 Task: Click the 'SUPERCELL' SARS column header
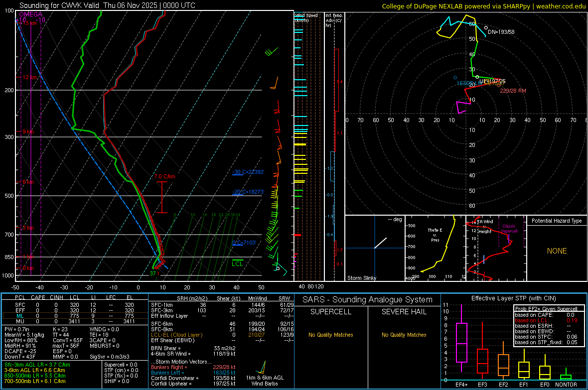point(331,312)
